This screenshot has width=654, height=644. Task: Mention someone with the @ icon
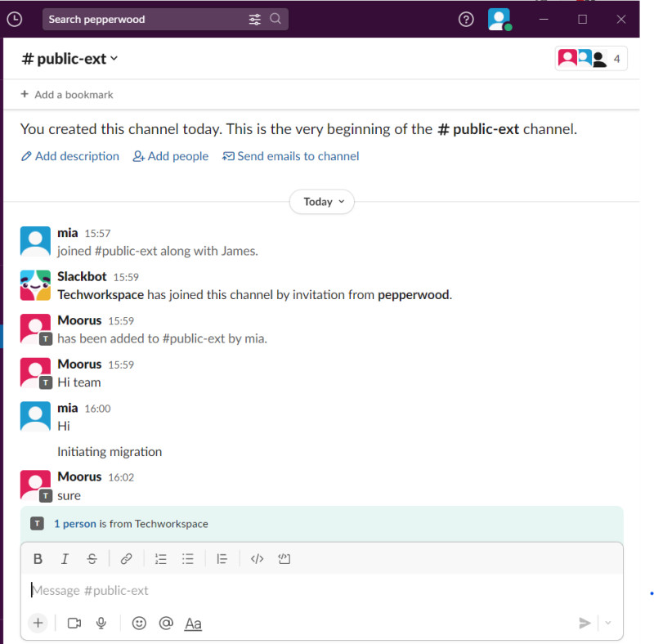click(166, 623)
